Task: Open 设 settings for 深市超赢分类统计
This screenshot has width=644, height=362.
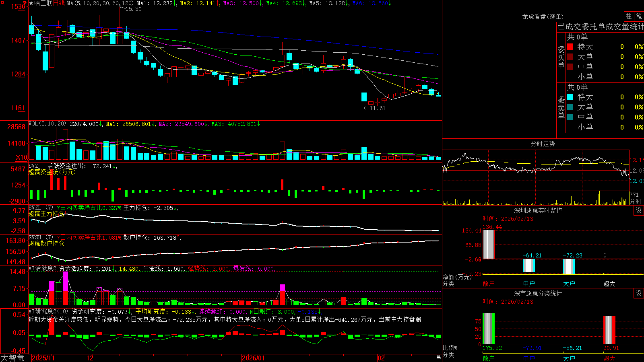Action: tap(639, 293)
